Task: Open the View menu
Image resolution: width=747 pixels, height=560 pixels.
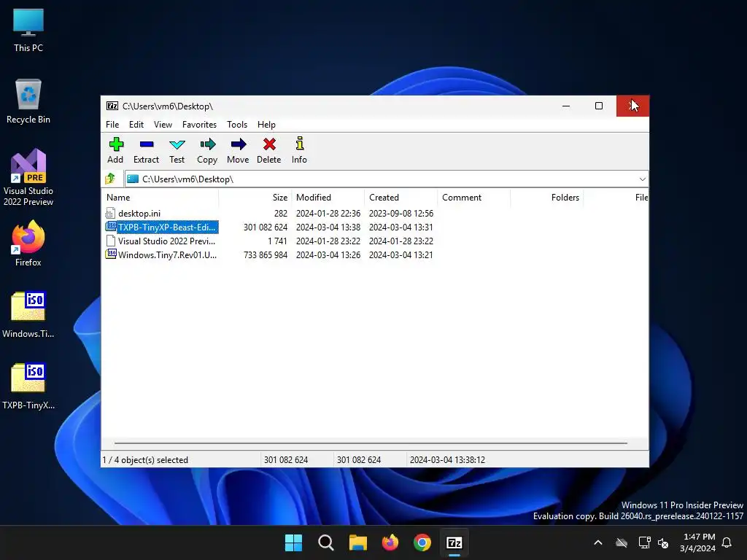Action: pos(163,124)
